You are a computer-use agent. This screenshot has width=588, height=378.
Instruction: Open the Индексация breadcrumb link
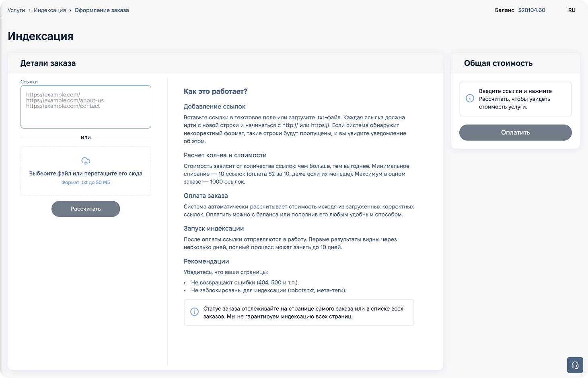(50, 10)
